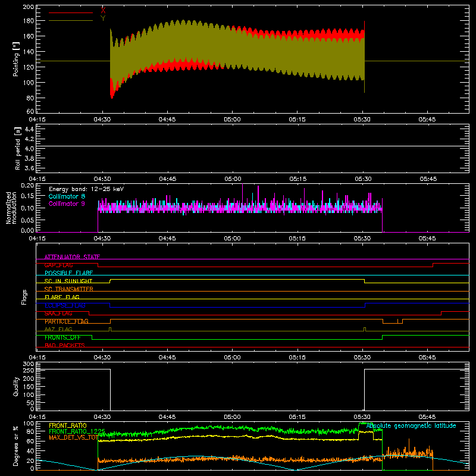The height and width of the screenshot is (476, 476).
Task: Click the 05:30 time label under modulation plot
Action: (362, 239)
